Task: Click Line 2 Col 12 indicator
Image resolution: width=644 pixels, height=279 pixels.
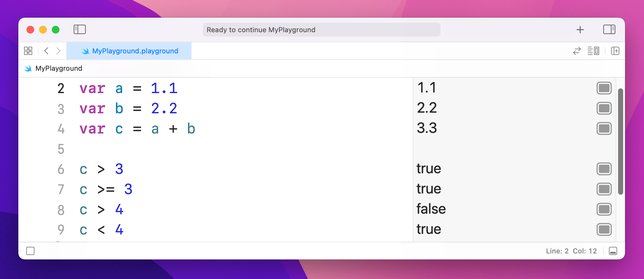Action: 571,251
